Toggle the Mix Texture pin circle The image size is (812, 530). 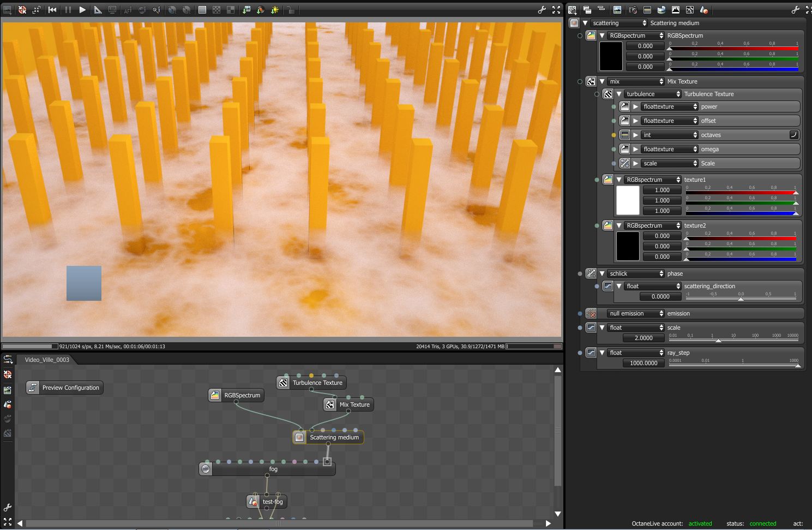click(x=580, y=81)
